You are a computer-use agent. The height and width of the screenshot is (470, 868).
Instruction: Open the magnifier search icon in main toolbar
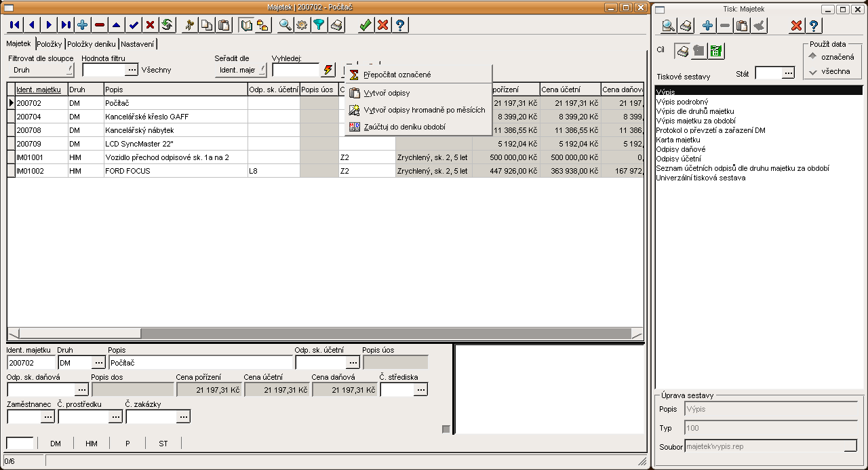click(285, 25)
